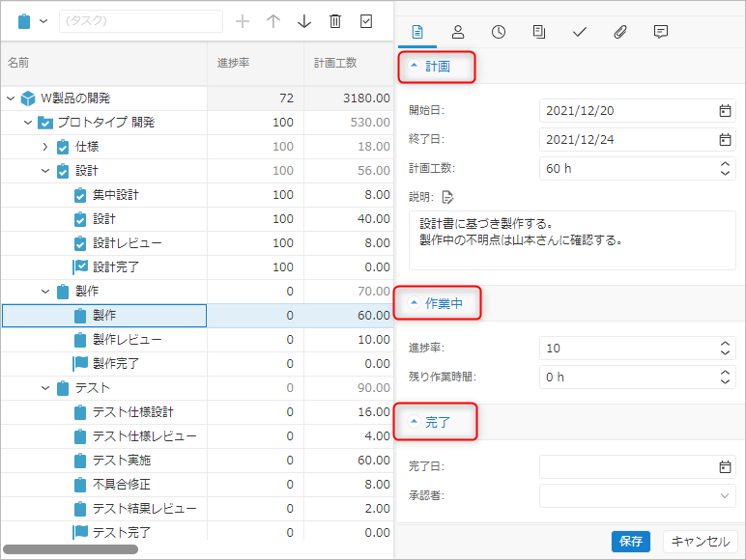Open the 承認者 dropdown

tap(725, 495)
